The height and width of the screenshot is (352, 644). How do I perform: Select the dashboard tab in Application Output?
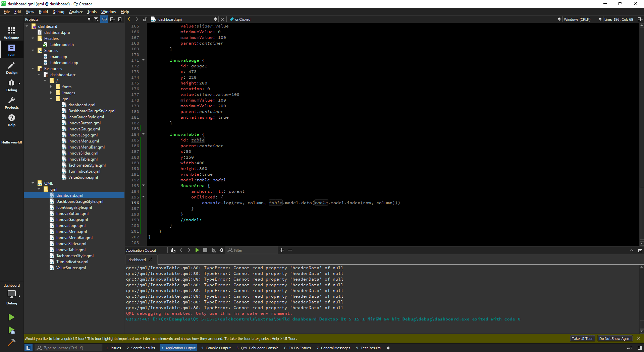[x=138, y=259]
